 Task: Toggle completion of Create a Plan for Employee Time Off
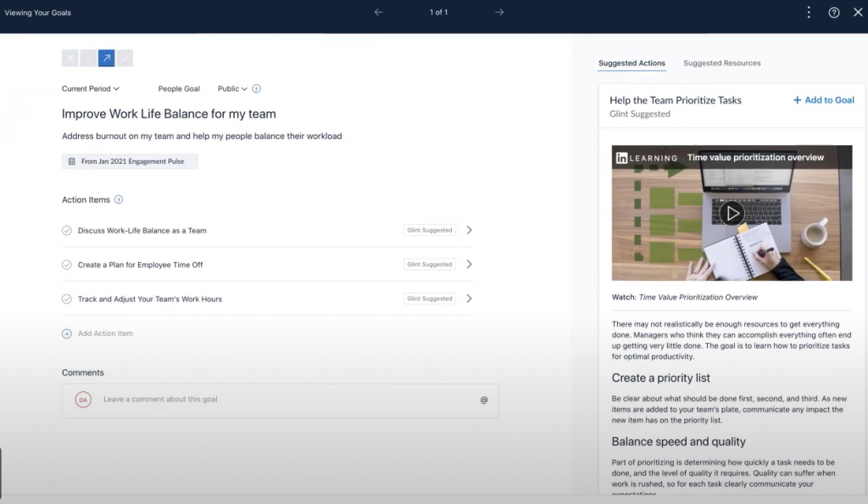[x=68, y=264]
